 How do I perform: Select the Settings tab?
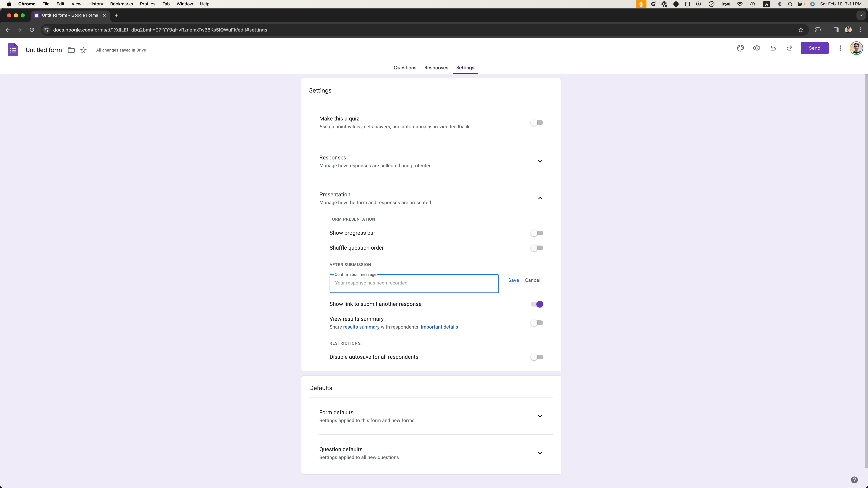(465, 68)
